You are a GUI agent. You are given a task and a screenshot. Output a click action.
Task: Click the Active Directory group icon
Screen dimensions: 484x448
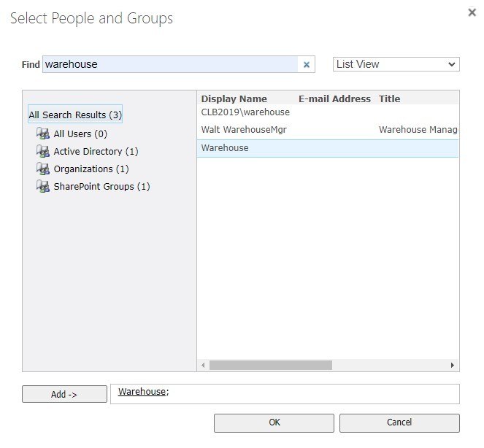[x=42, y=152]
